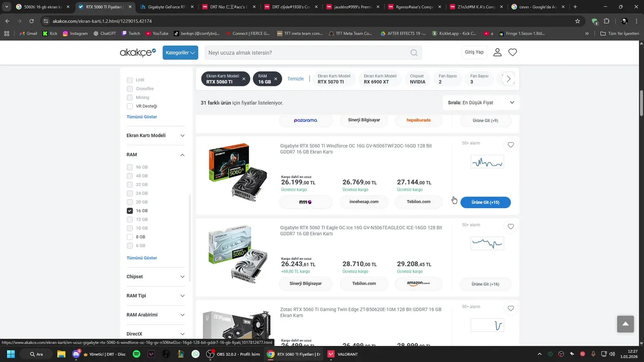The height and width of the screenshot is (362, 644).
Task: Click Ürüne Git (+16) button
Action: tap(486, 284)
